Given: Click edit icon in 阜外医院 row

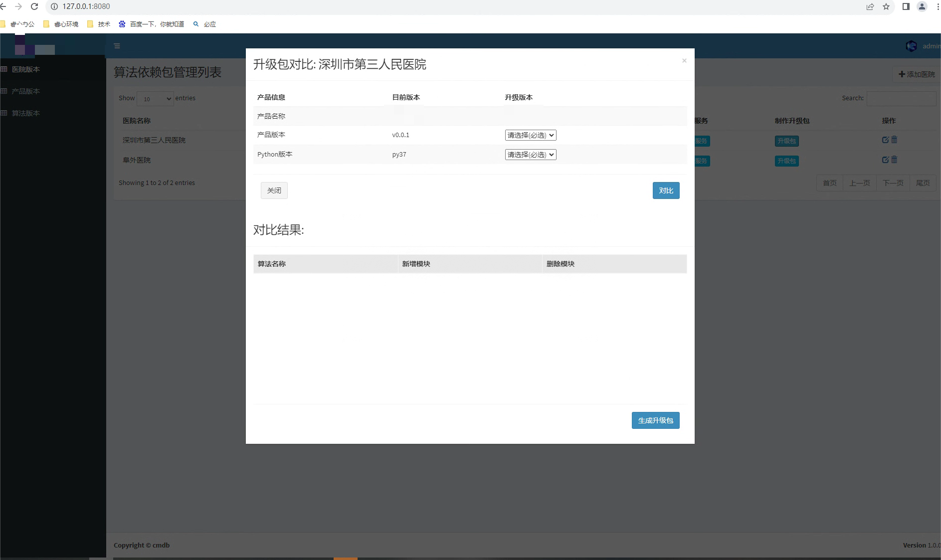Looking at the screenshot, I should tap(885, 160).
